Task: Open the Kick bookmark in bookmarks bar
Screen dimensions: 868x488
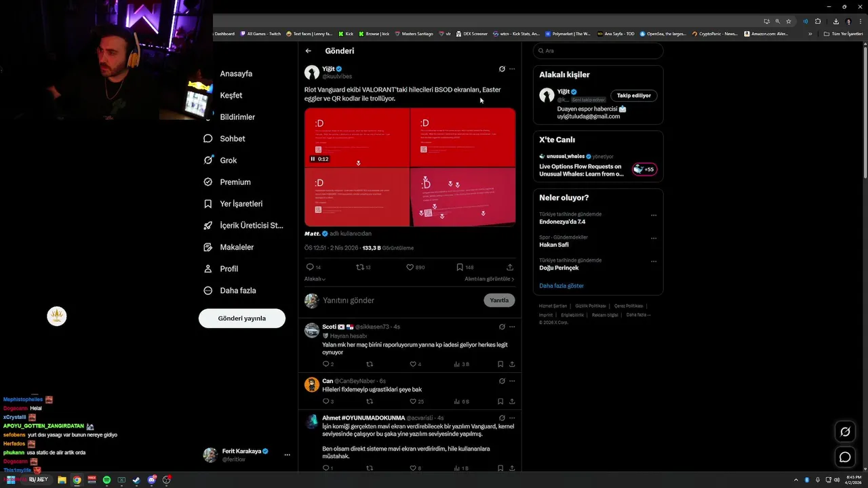Action: (x=346, y=34)
